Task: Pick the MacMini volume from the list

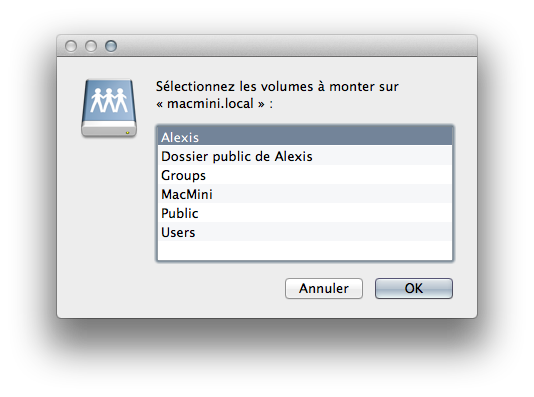Action: pyautogui.click(x=305, y=194)
